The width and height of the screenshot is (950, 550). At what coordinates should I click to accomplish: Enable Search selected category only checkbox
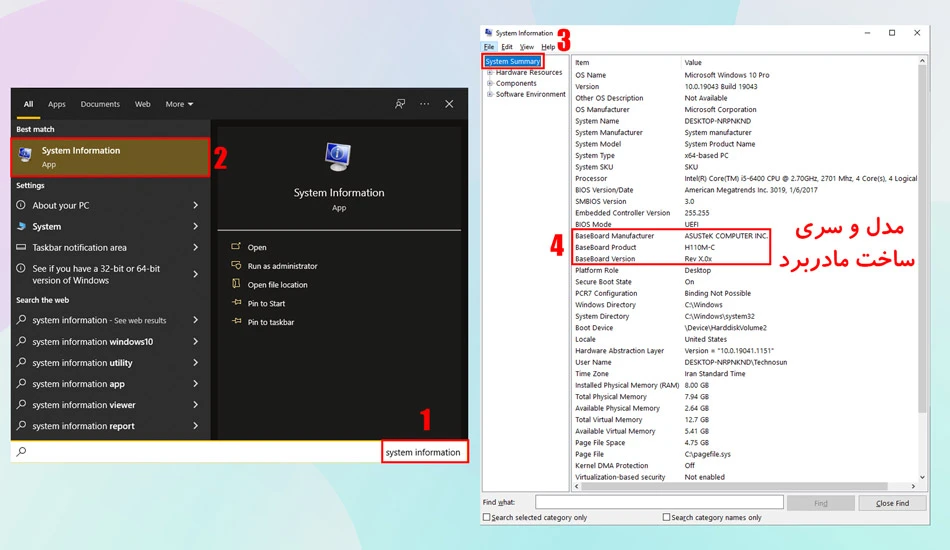point(487,517)
